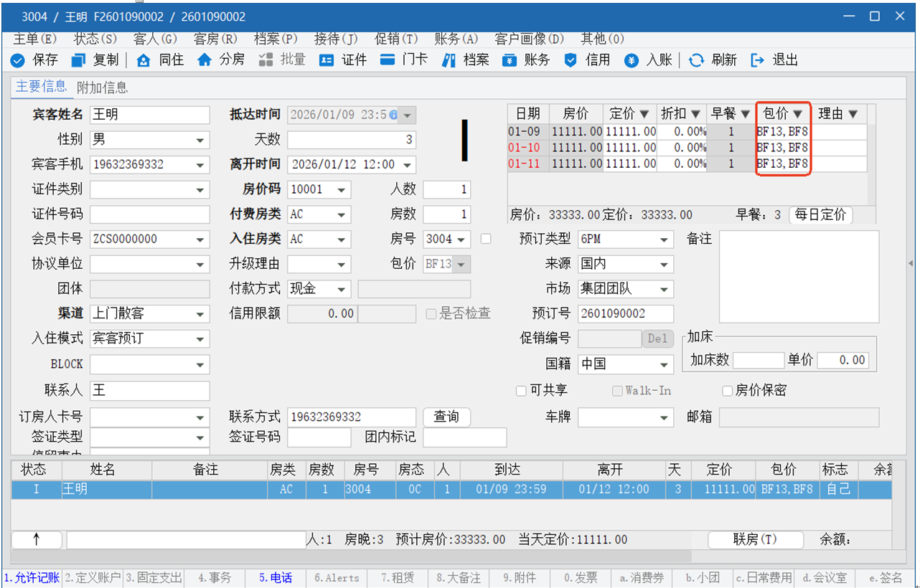Click the 早餐 column header in rate table
920x588 pixels.
coord(730,113)
